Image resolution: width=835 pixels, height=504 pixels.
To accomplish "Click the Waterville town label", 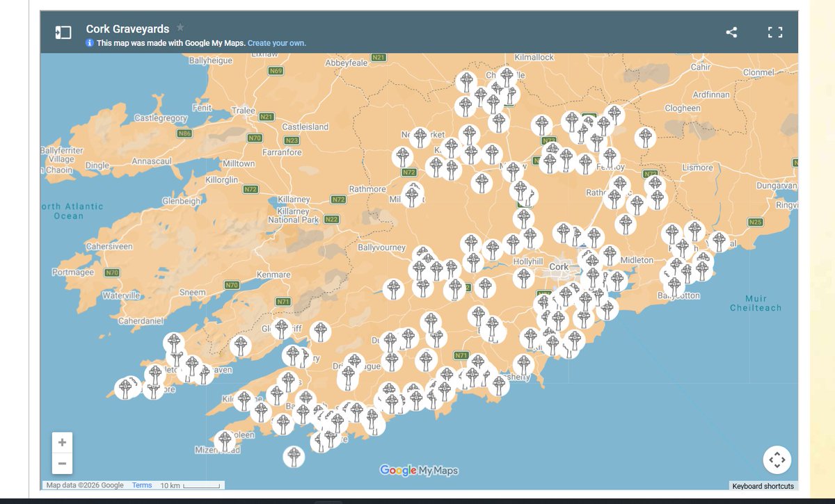I will point(121,295).
